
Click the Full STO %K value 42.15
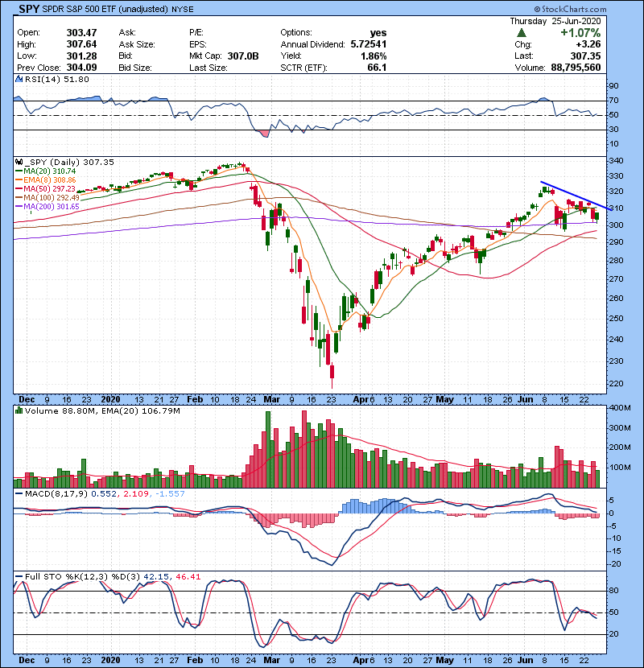(x=156, y=577)
